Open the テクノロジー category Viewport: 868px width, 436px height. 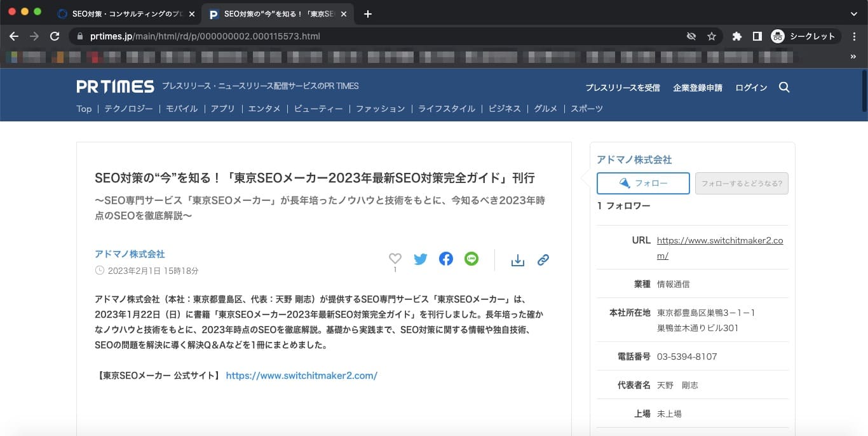point(128,109)
